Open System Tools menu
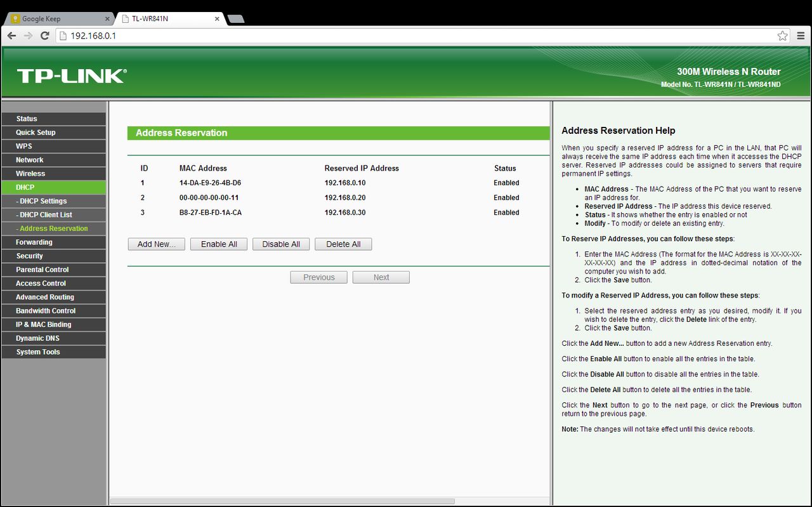This screenshot has width=812, height=507. pos(53,352)
